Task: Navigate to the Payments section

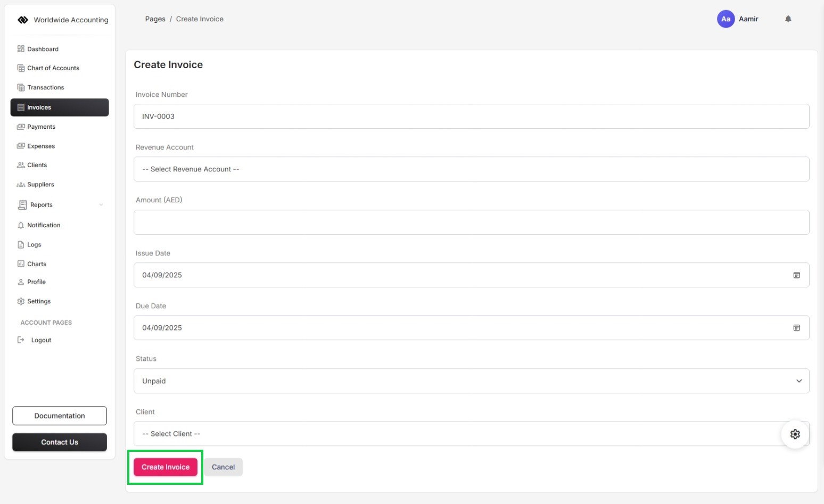Action: [41, 127]
